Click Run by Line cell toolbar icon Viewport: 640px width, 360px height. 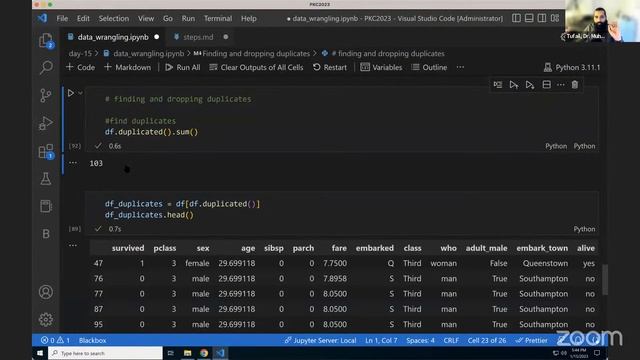pyautogui.click(x=498, y=85)
